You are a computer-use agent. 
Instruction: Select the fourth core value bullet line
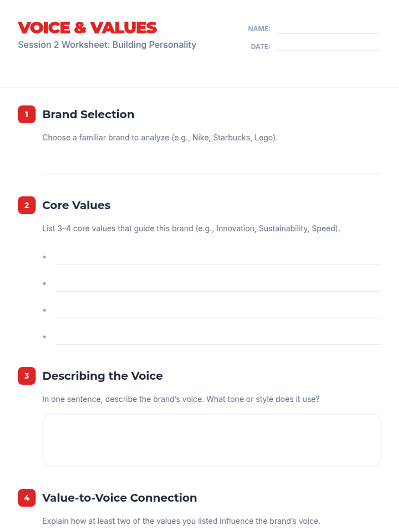pos(218,337)
